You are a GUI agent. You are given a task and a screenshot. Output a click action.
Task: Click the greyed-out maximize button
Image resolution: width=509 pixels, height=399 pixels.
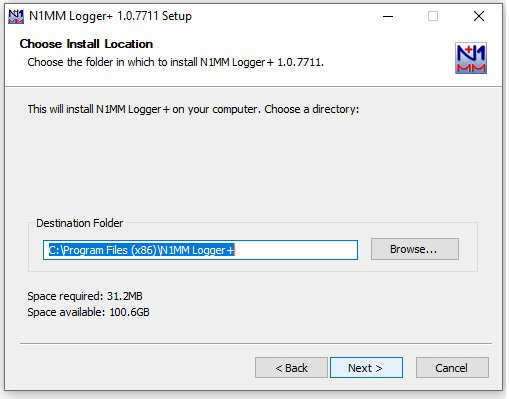[x=433, y=16]
